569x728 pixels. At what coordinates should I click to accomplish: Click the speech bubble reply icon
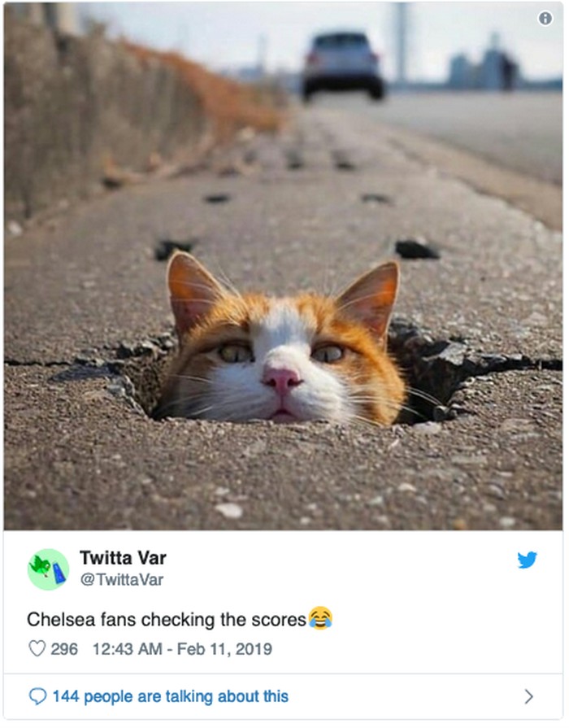point(37,696)
